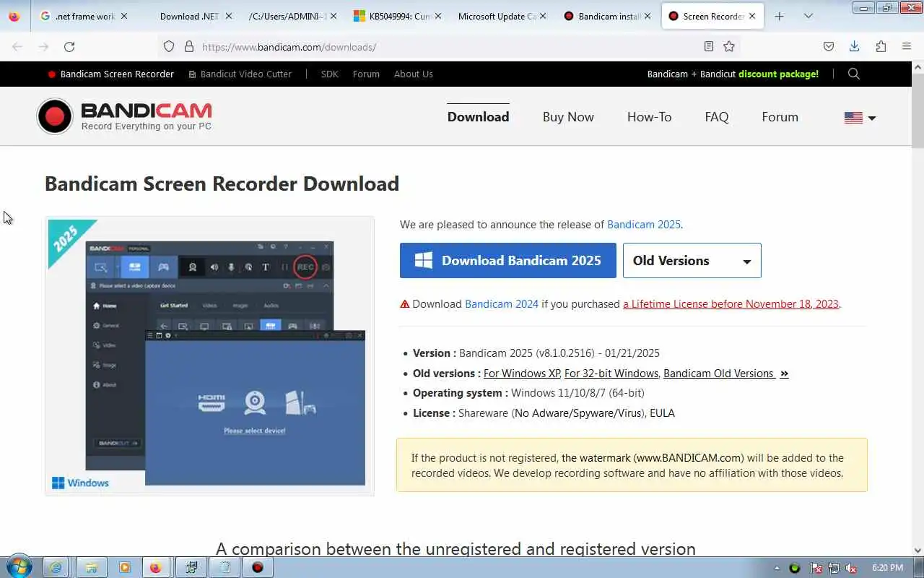
Task: Expand the Old Versions dropdown
Action: click(x=692, y=260)
